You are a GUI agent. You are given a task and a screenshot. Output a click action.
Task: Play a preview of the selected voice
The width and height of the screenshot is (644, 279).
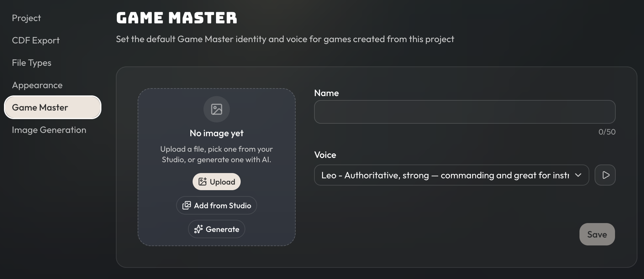coord(605,175)
